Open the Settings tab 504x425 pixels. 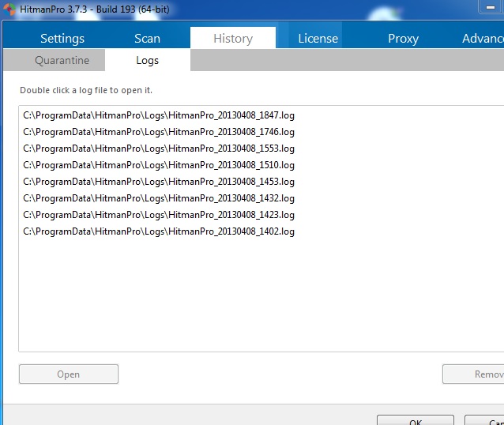click(x=62, y=38)
